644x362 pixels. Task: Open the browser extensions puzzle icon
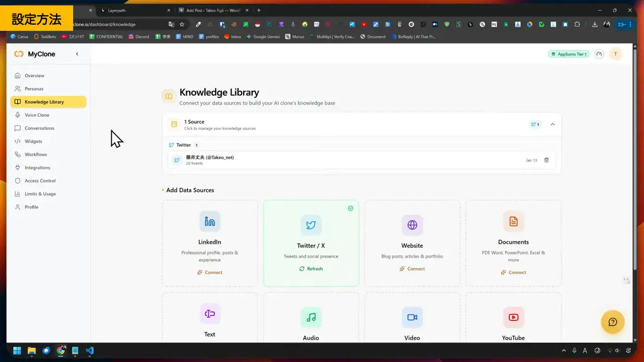click(577, 24)
